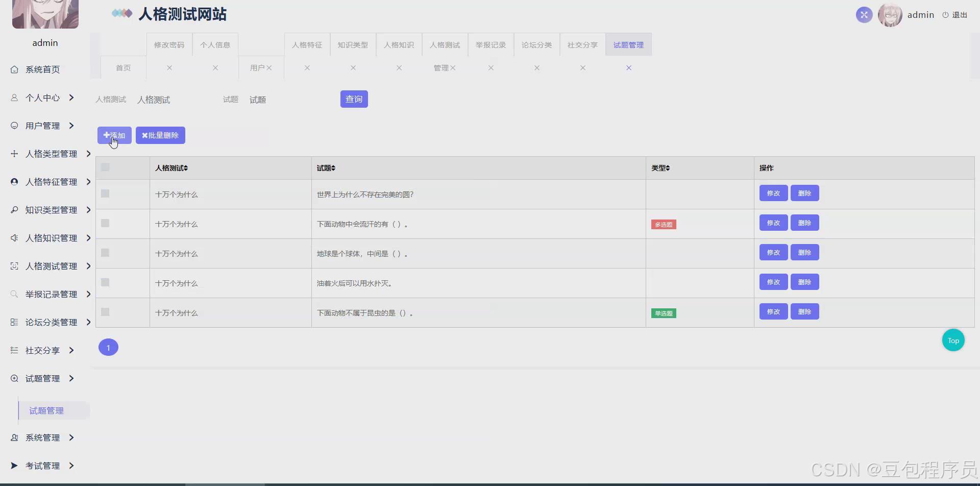This screenshot has height=486, width=980.
Task: Click the 人格特征管理 profile icon
Action: [14, 182]
